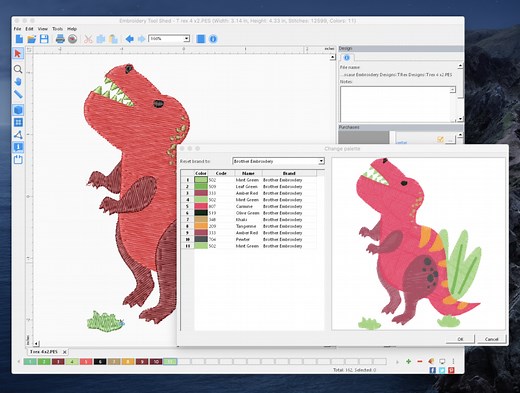Copy selection with the copy toolbar icon
Viewport: 520px width, 393px height.
[101, 39]
